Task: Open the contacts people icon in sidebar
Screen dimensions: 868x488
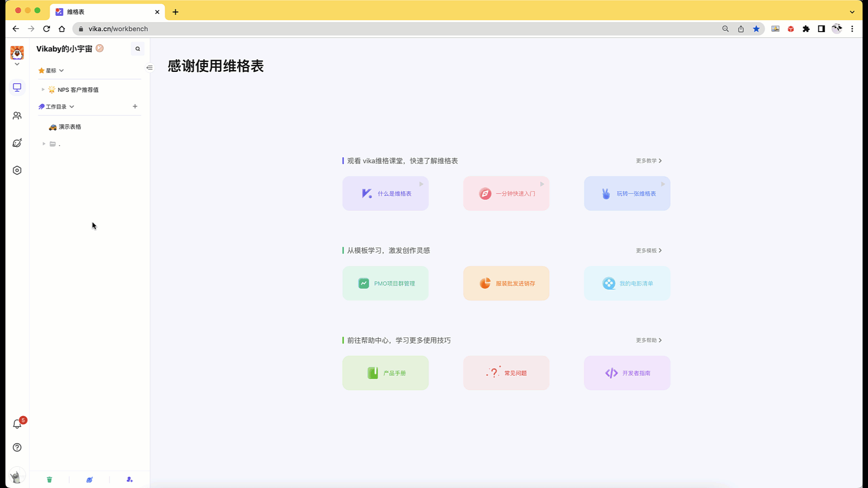Action: point(17,116)
